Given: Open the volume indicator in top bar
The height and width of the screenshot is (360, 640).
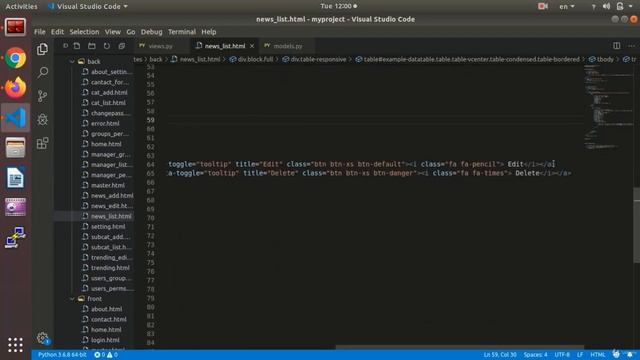Looking at the screenshot, I should click(x=607, y=6).
